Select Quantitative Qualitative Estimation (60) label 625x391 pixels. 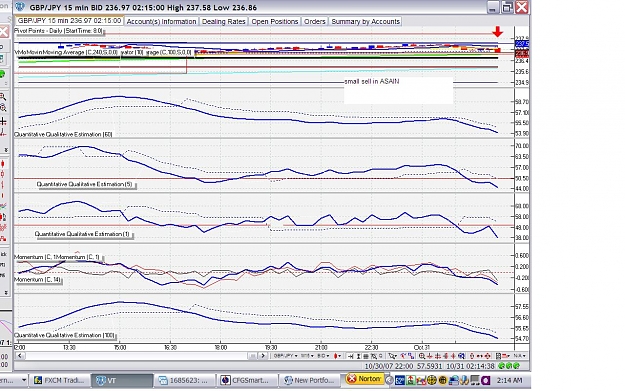(63, 134)
